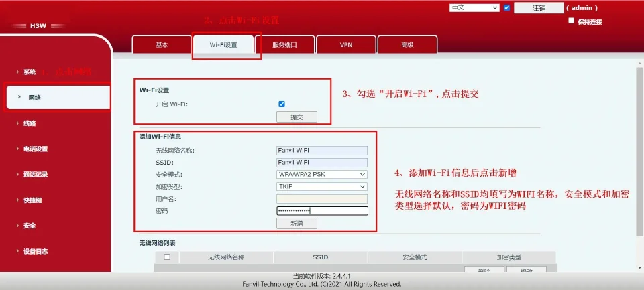Open the 线路 sidebar section
The width and height of the screenshot is (644, 290).
point(30,123)
